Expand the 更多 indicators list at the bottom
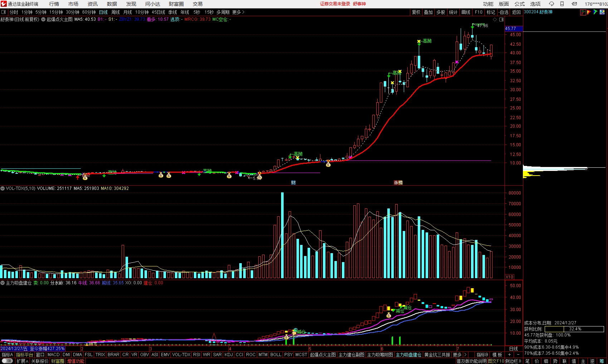The height and width of the screenshot is (364, 608). (457, 355)
